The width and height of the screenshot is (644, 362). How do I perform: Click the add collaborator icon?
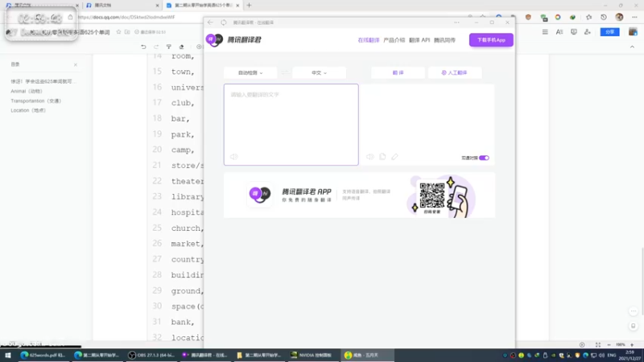point(588,32)
